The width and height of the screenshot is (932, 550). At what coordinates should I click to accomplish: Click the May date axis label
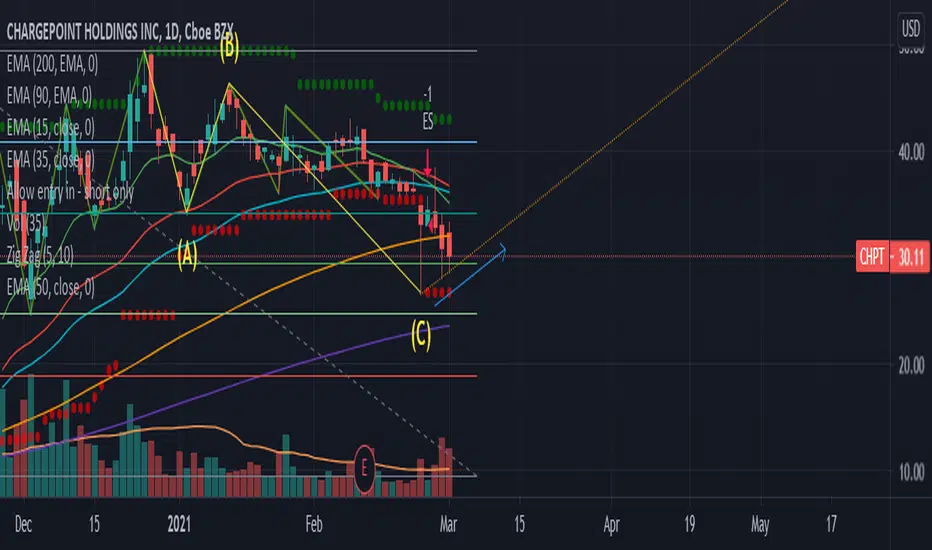[x=760, y=524]
